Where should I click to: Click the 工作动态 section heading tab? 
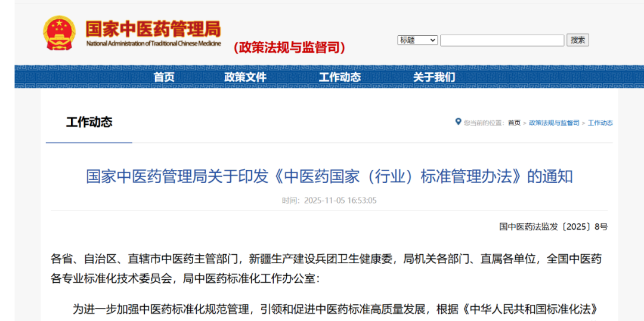point(89,122)
